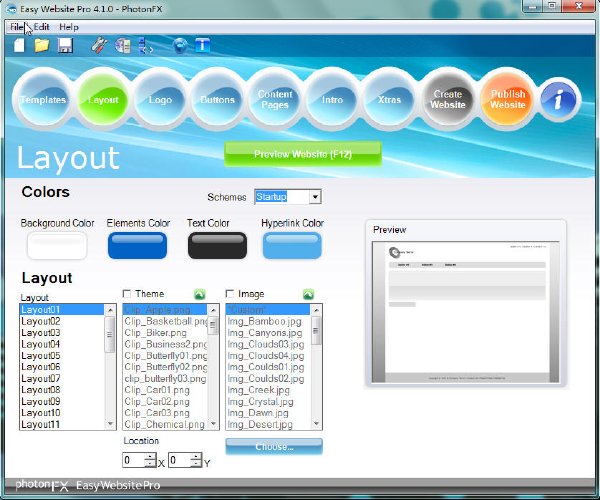Select Img_Clouds03.jpg in the Image list
The width and height of the screenshot is (600, 500).
pyautogui.click(x=268, y=344)
